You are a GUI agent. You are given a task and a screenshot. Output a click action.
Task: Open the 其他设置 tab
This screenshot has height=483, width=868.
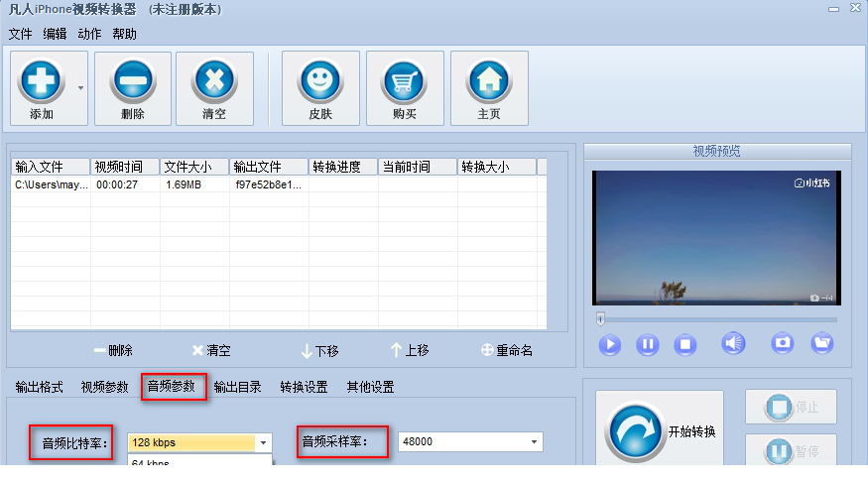tap(370, 387)
